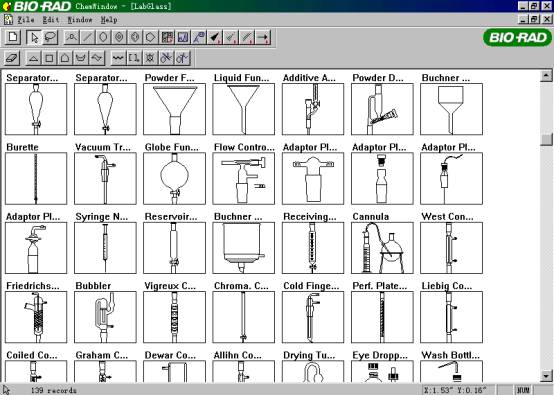554x395 pixels.
Task: Choose the square ring tool
Action: pos(49,58)
